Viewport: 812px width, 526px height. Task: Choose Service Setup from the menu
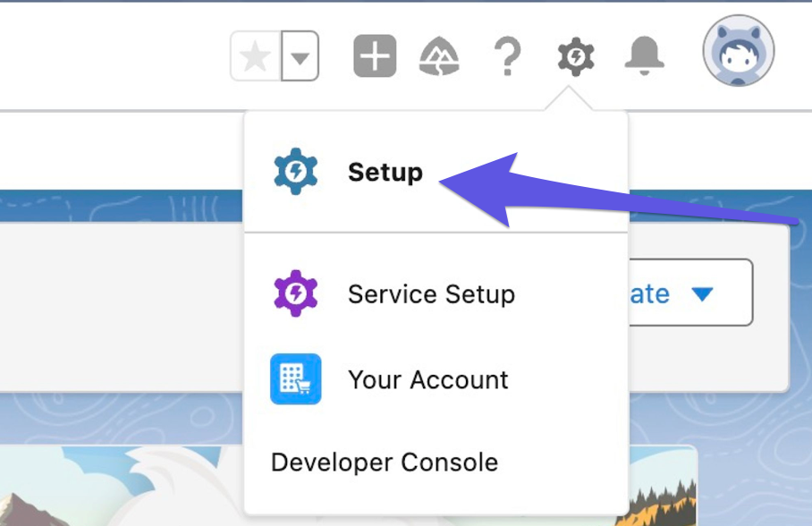pyautogui.click(x=431, y=293)
